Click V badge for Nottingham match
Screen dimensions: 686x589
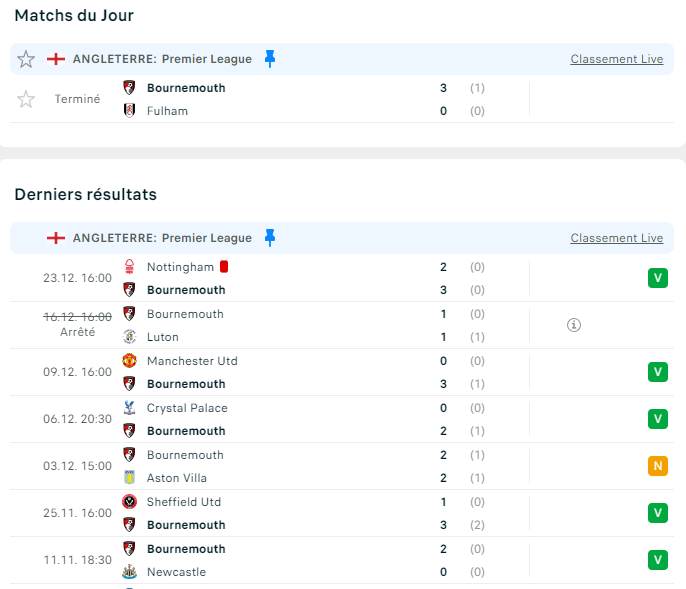658,278
